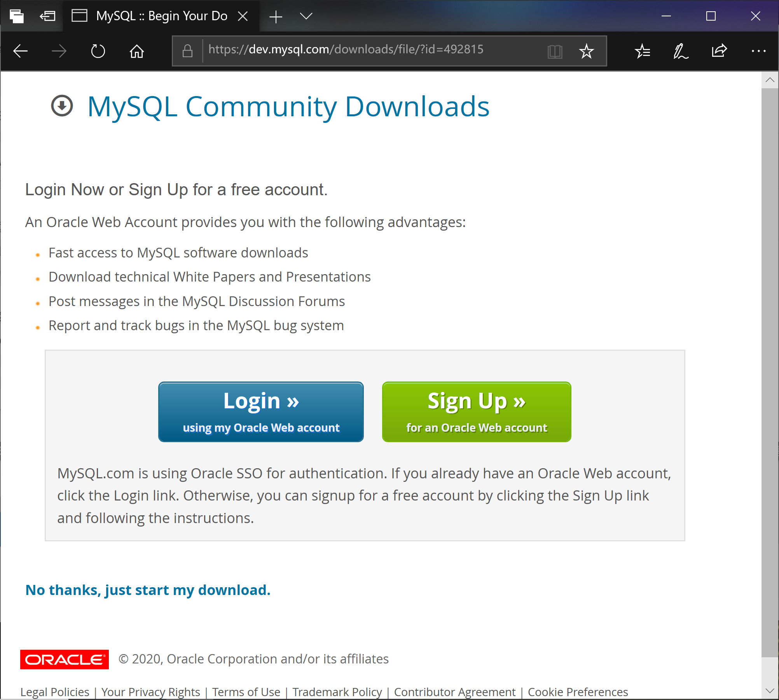Click the back navigation arrow

[x=20, y=51]
